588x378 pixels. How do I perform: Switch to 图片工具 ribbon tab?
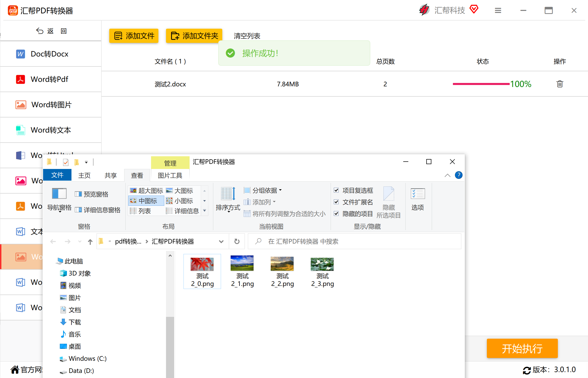click(x=170, y=175)
